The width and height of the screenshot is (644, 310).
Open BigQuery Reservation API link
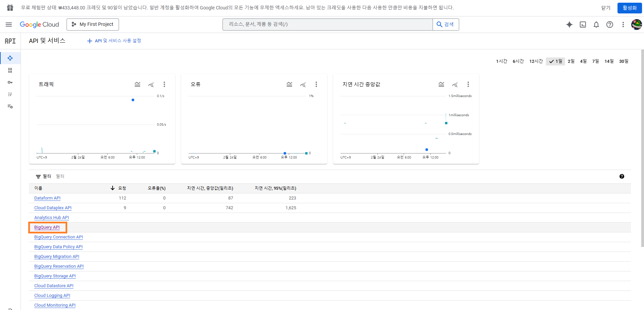point(59,266)
